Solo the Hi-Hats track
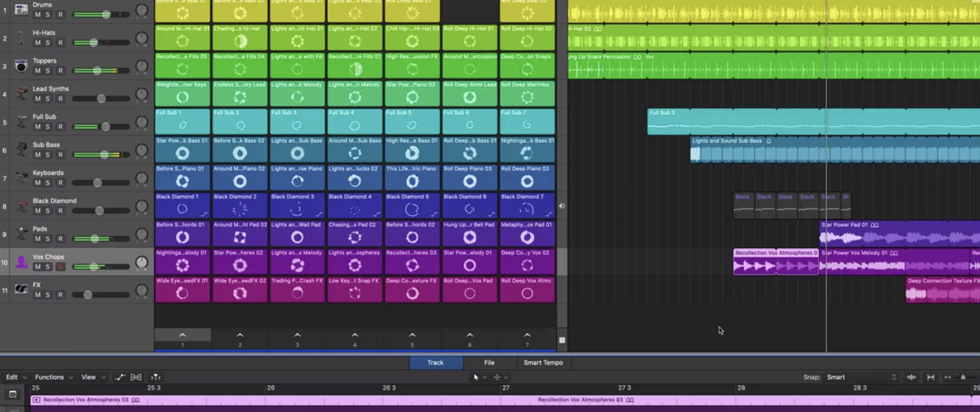The width and height of the screenshot is (980, 412). point(48,43)
